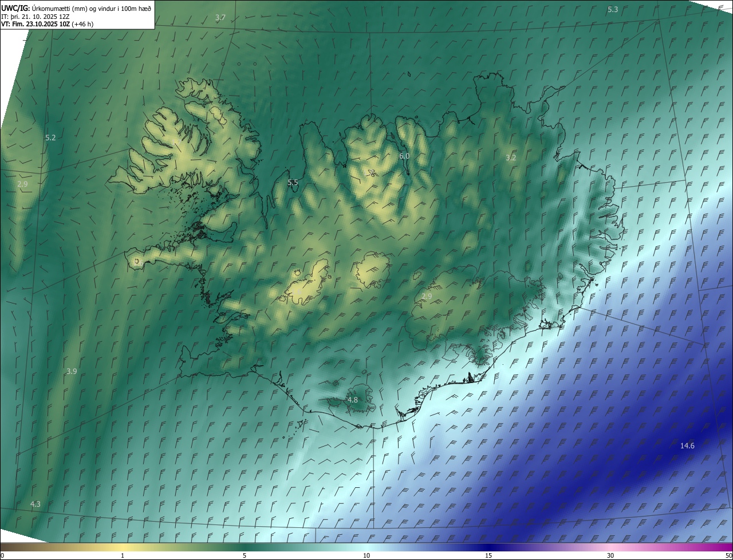Click the 5.3 value label on the map
The height and width of the screenshot is (560, 733).
click(x=613, y=9)
